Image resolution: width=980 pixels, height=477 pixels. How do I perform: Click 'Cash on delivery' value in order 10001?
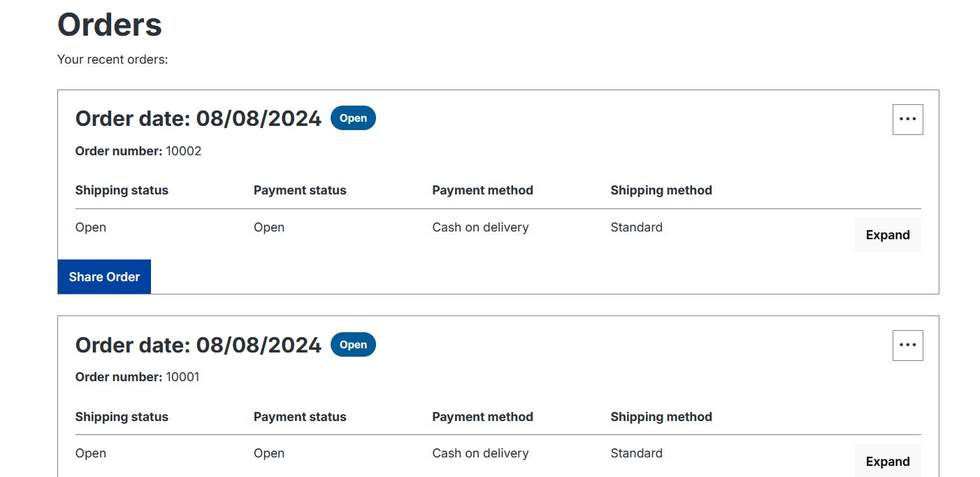pyautogui.click(x=480, y=453)
